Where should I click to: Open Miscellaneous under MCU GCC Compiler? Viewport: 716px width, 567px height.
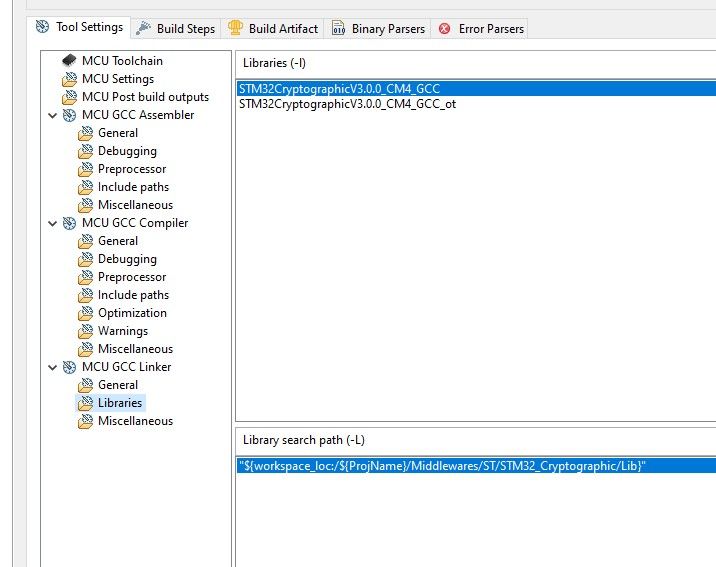pyautogui.click(x=136, y=349)
